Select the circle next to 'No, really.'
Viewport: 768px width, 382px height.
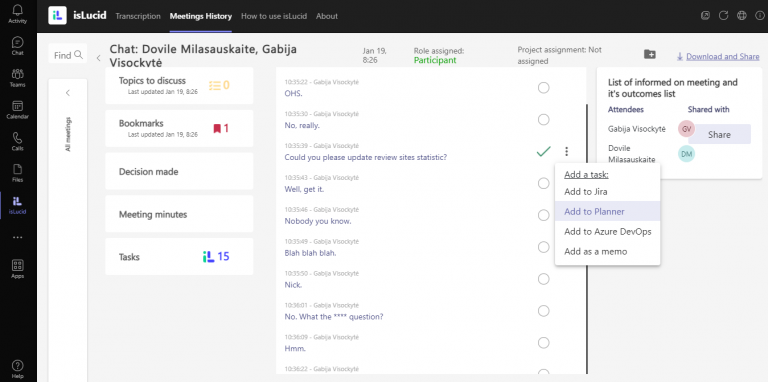point(543,119)
